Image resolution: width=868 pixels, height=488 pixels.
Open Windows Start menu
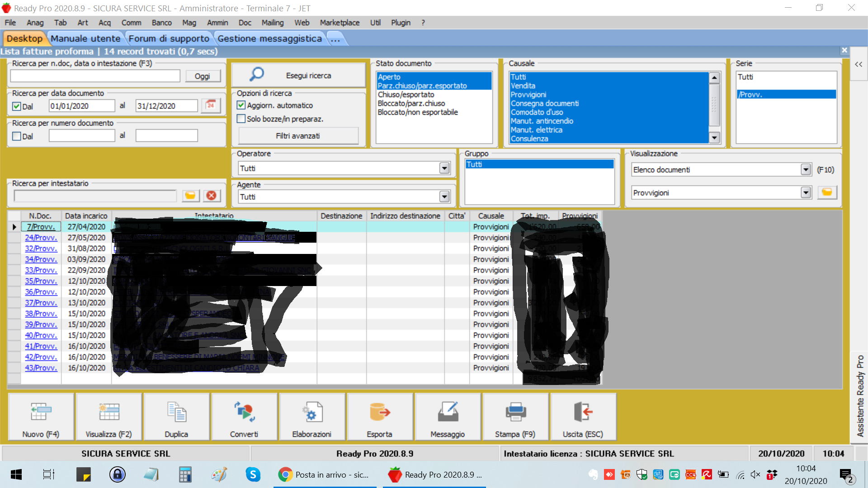[x=16, y=474]
